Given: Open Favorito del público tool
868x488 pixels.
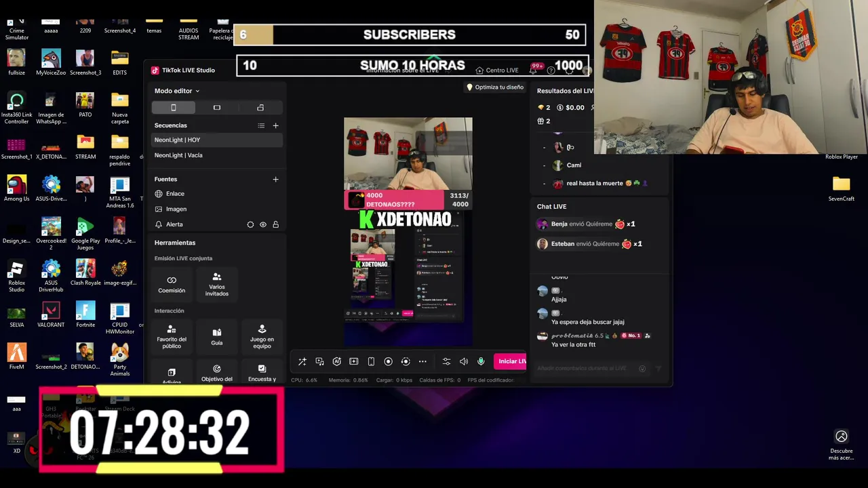Looking at the screenshot, I should click(172, 337).
